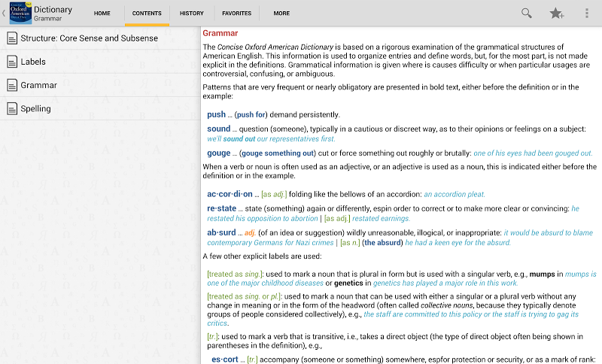The image size is (602, 364).
Task: Open the MORE tab
Action: click(x=281, y=13)
